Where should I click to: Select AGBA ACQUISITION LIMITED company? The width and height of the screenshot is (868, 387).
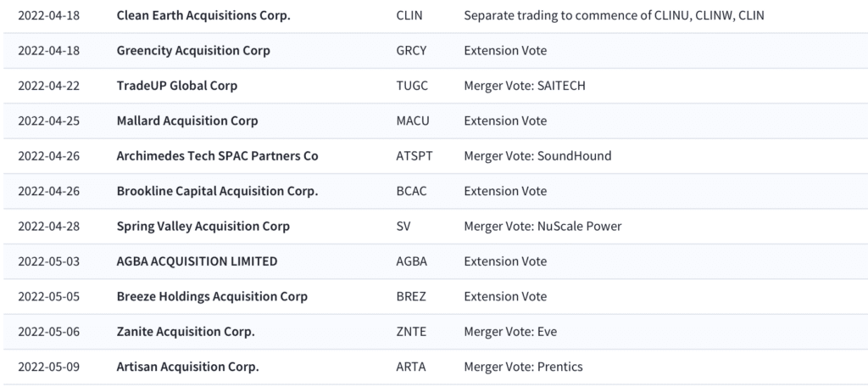[x=197, y=261]
